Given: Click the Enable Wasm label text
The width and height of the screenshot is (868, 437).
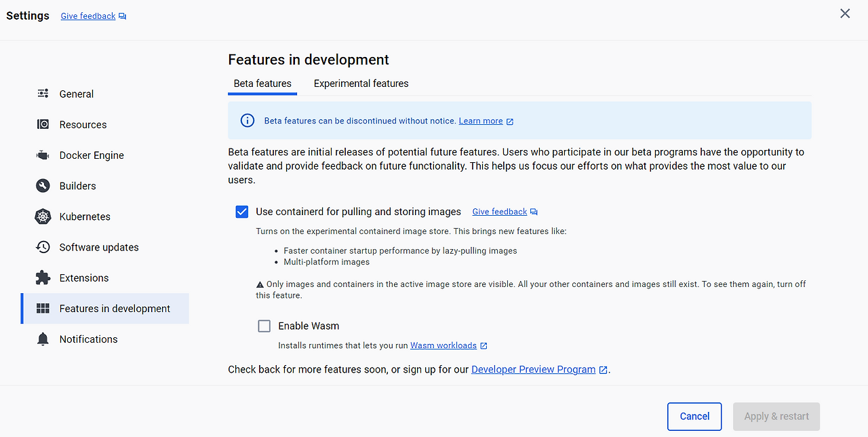Looking at the screenshot, I should click(x=309, y=326).
